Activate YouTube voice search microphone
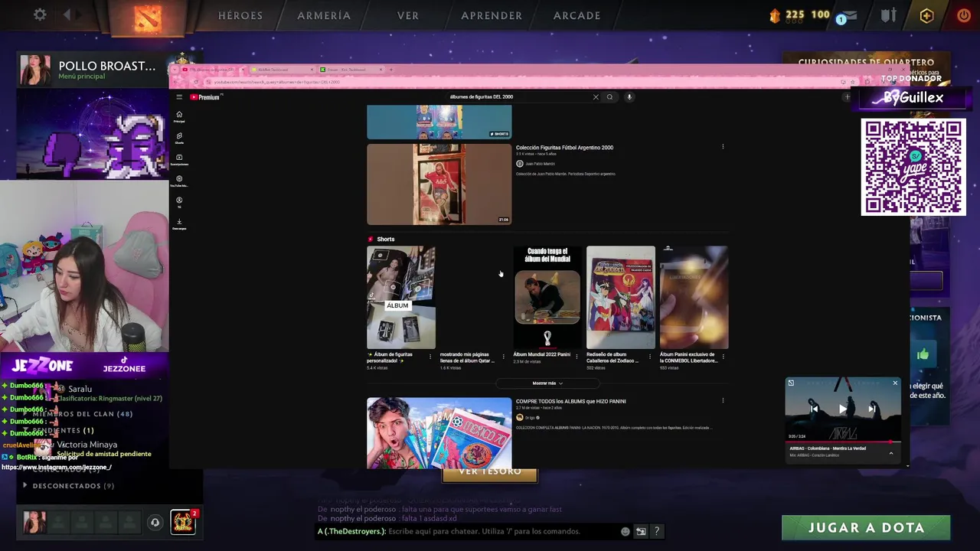The image size is (980, 551). tap(629, 97)
